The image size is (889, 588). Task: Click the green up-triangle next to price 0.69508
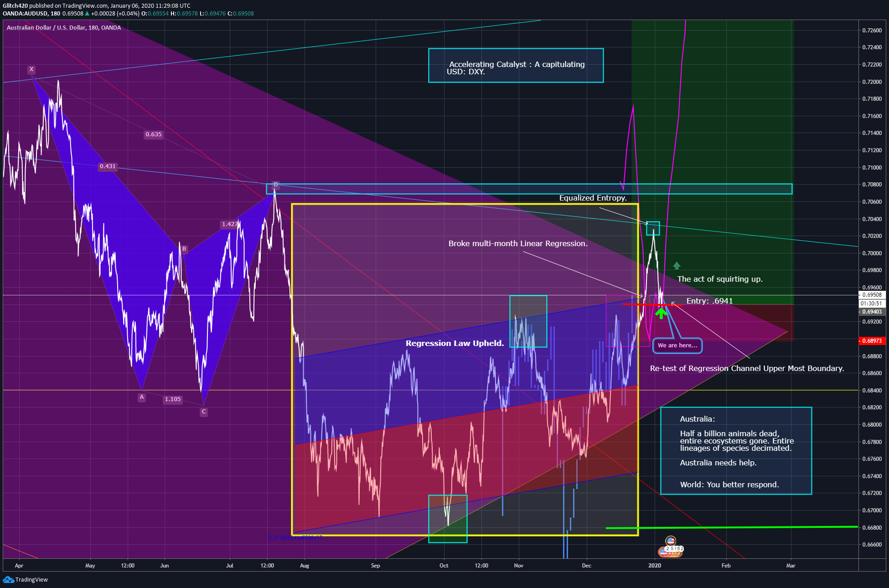point(87,13)
